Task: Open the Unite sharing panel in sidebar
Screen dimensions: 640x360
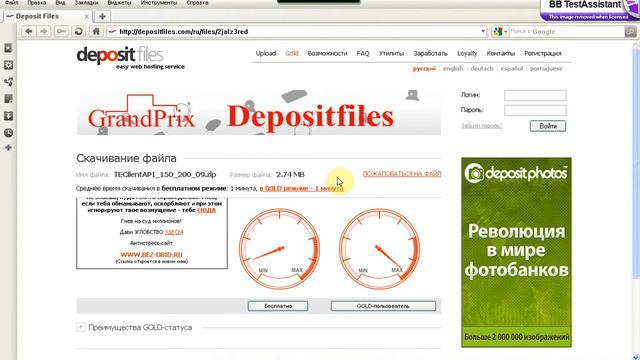Action: pos(8,82)
